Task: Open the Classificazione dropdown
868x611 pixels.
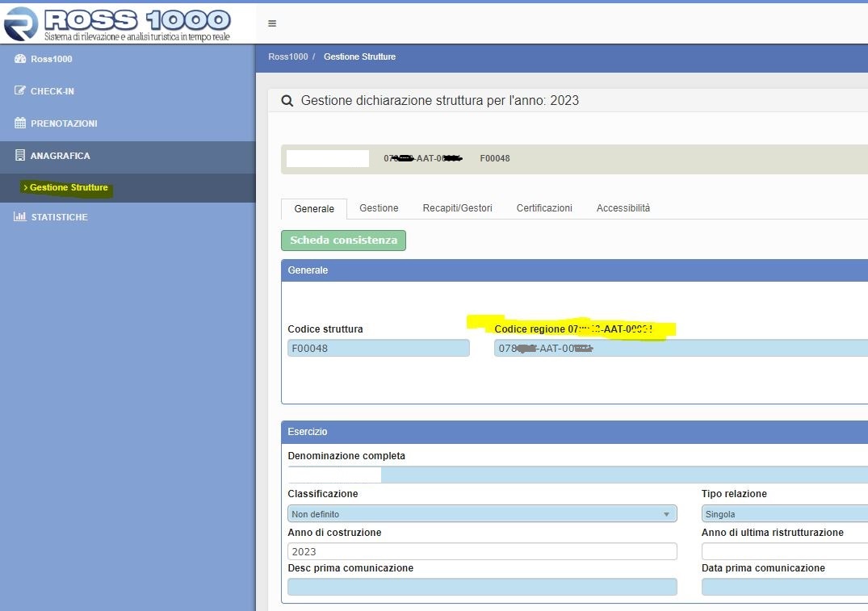Action: click(x=482, y=514)
